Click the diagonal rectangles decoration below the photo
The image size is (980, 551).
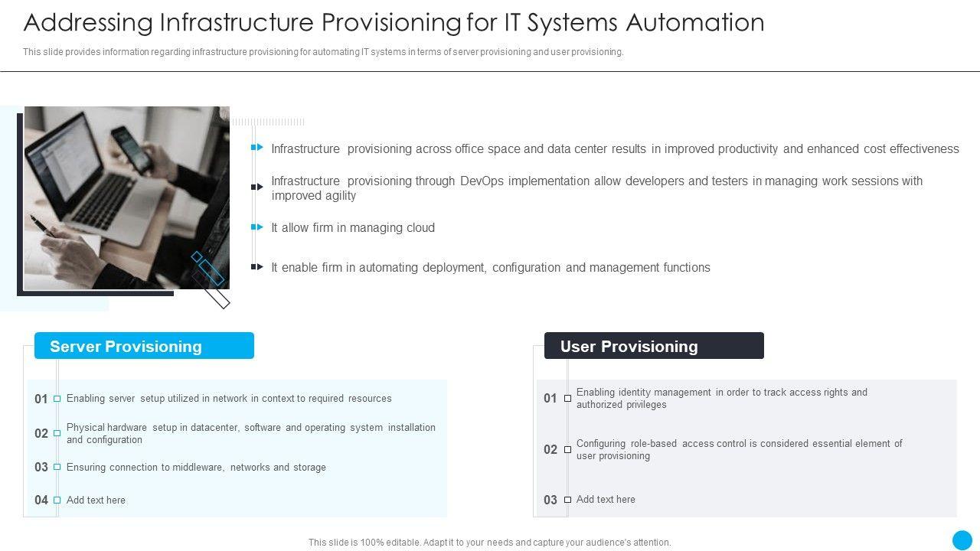coord(211,279)
